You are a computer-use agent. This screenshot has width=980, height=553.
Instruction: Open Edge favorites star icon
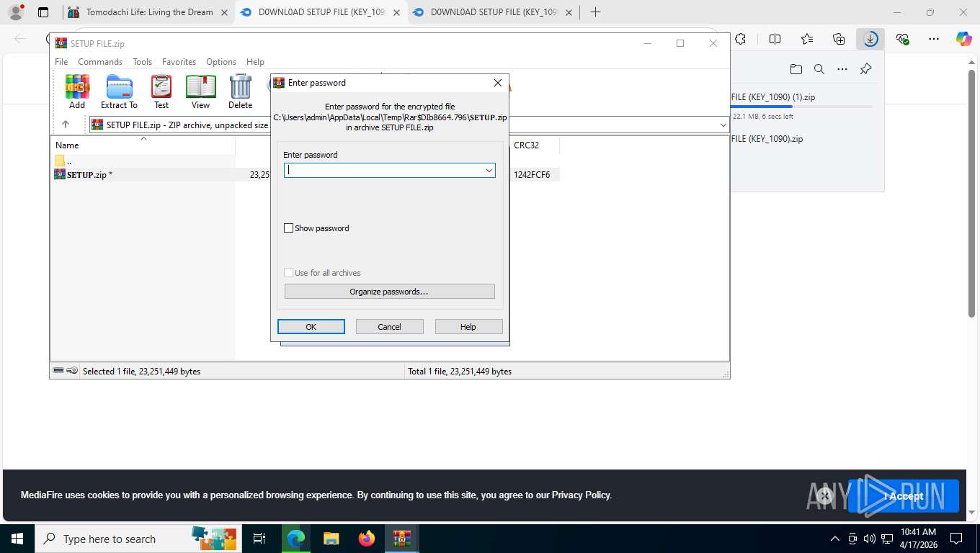point(807,39)
